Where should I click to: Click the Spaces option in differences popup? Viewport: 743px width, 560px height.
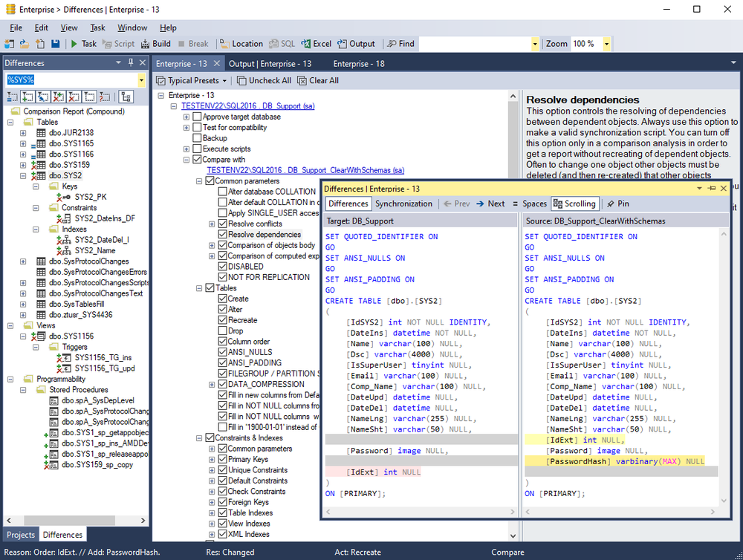tap(530, 204)
